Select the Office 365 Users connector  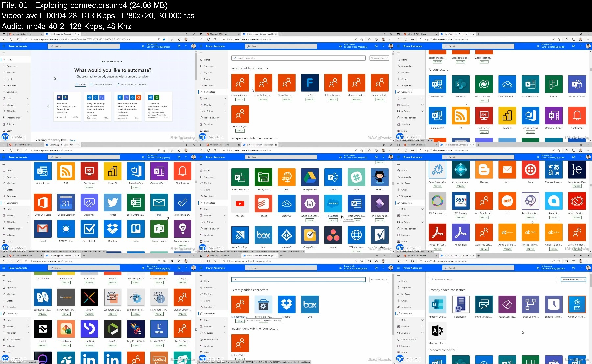point(43,203)
